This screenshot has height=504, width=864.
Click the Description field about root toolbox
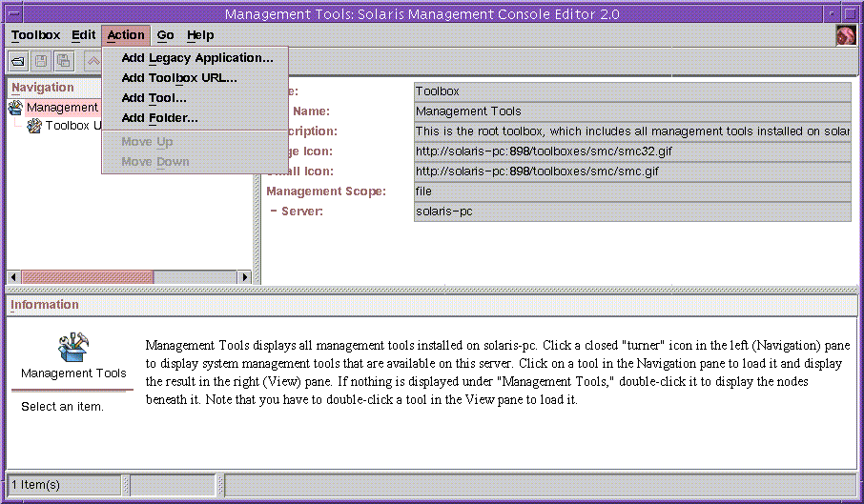pos(632,131)
